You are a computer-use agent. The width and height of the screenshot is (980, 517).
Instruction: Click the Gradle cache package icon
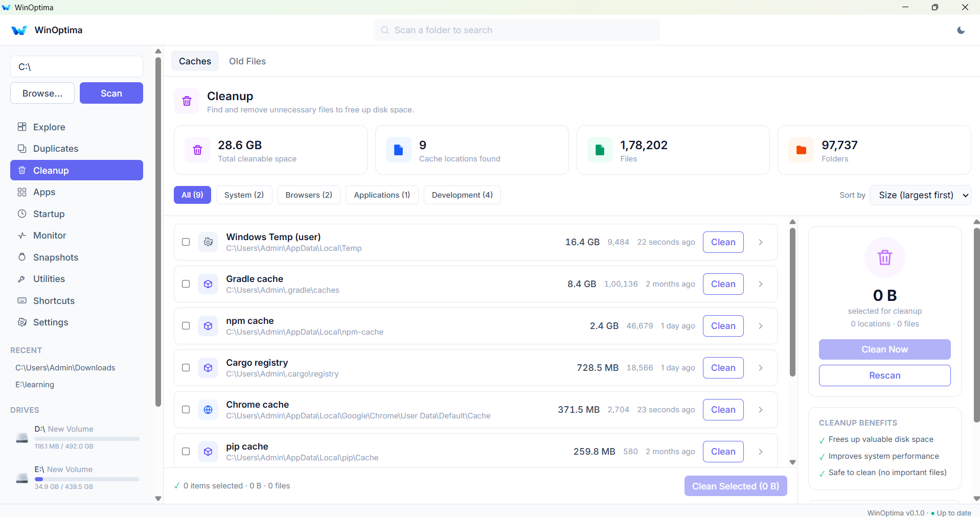[x=208, y=284]
